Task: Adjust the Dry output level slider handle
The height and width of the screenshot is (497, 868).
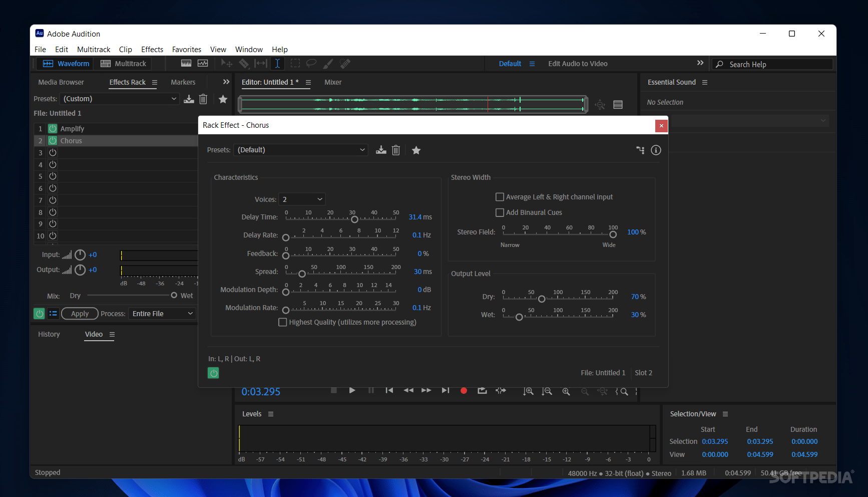Action: coord(542,299)
